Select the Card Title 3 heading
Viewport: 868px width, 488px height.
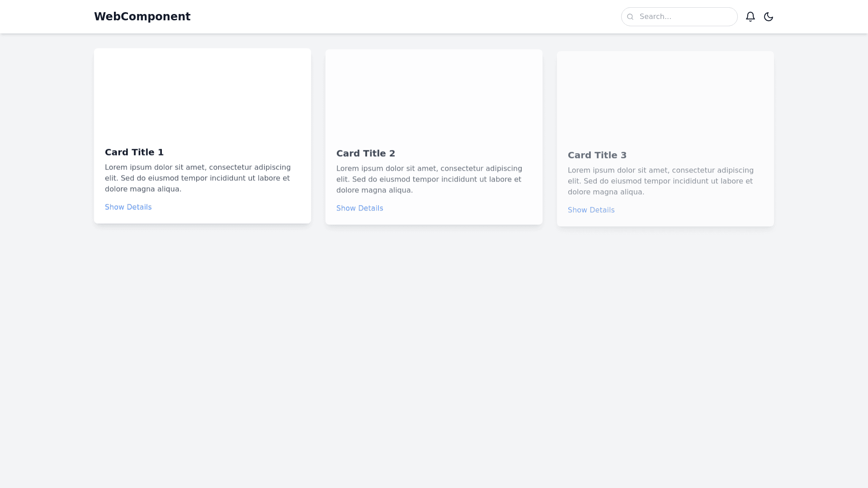point(597,155)
